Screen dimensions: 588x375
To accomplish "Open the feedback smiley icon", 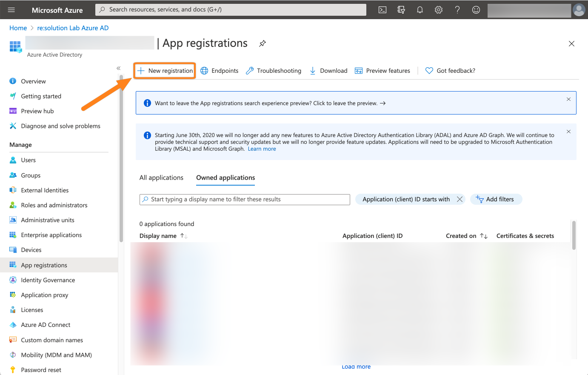I will (x=476, y=10).
